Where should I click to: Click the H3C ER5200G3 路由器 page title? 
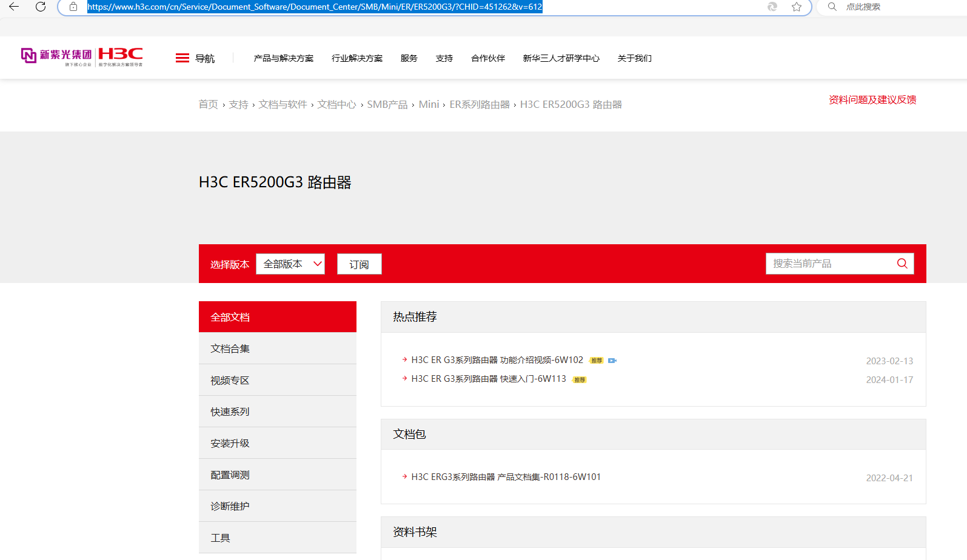point(275,182)
